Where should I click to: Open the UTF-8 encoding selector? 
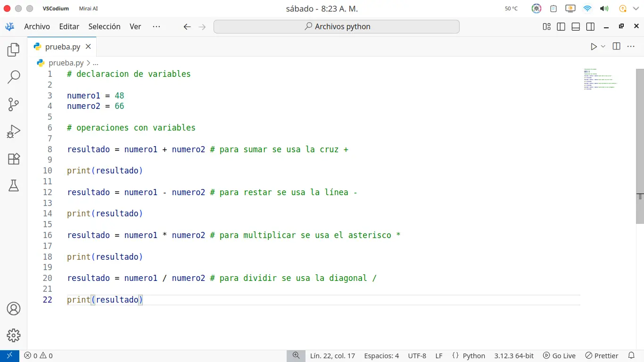point(417,356)
